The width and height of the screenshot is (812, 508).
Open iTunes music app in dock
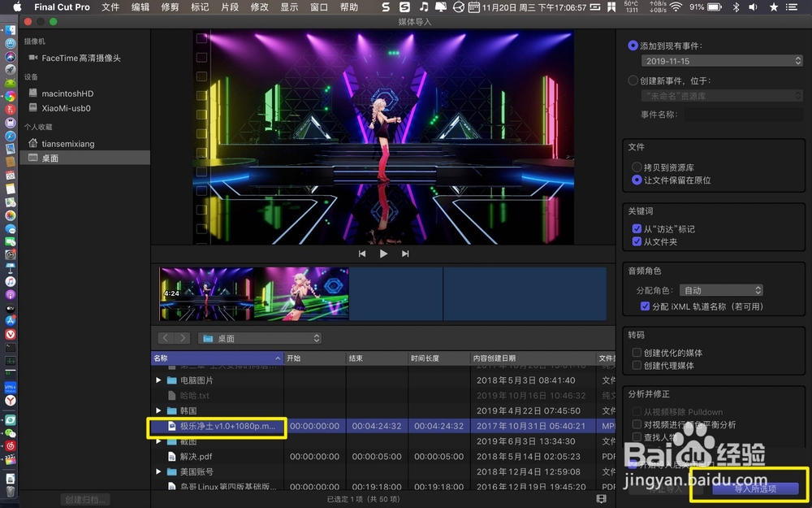point(11,281)
